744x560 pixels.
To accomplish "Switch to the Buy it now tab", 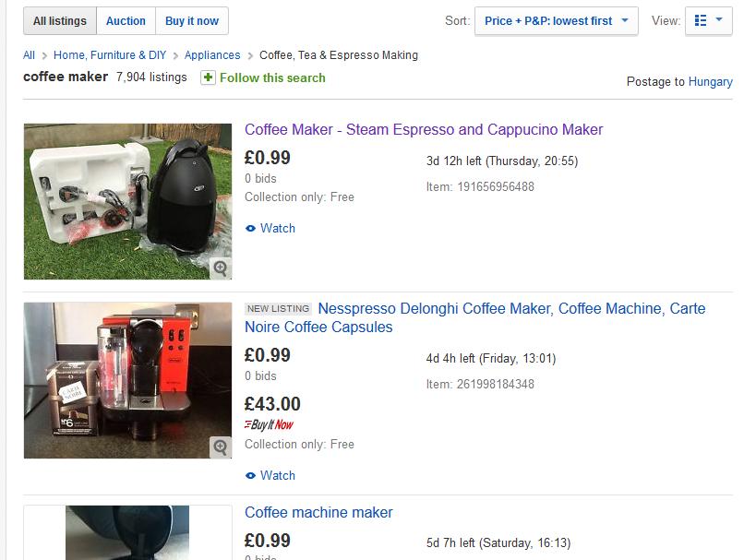I will click(192, 21).
